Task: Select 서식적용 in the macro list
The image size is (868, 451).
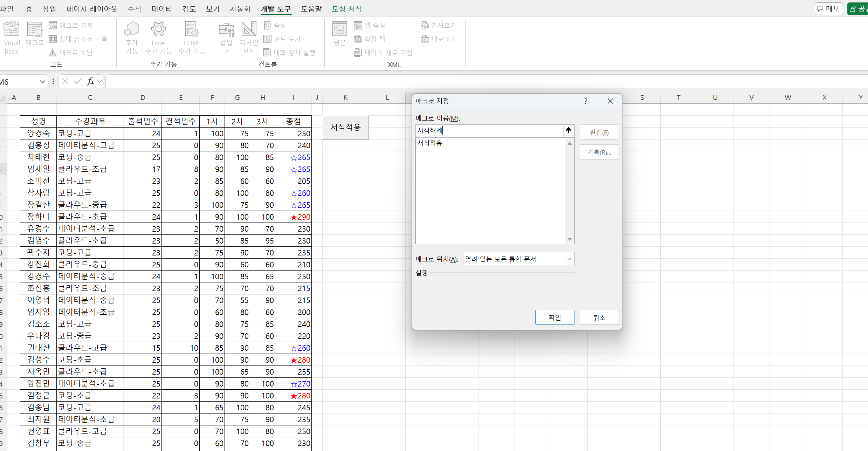Action: tap(430, 143)
